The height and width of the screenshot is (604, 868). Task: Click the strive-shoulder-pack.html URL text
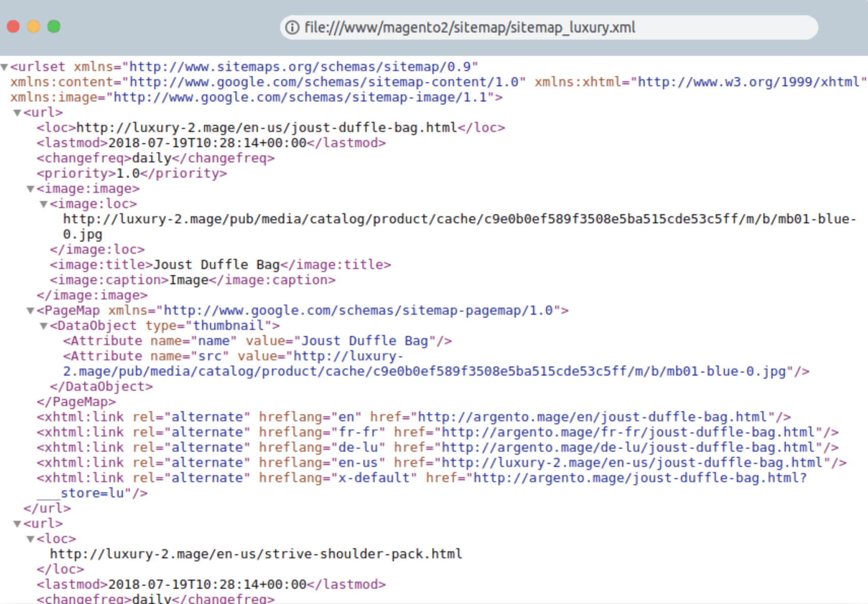[256, 554]
